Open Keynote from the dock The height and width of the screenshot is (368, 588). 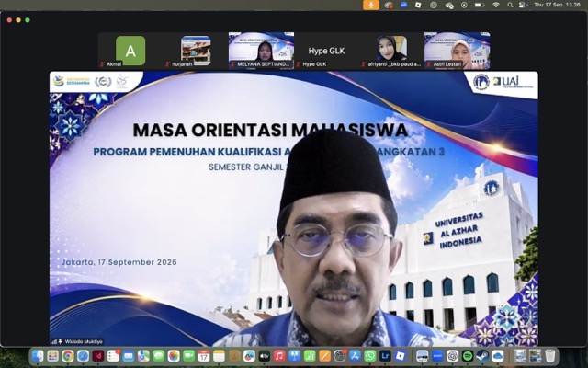coord(294,356)
